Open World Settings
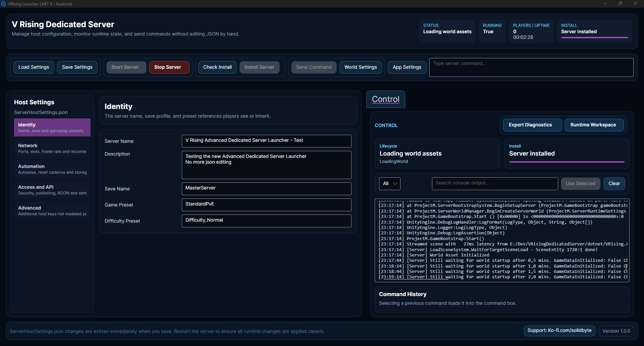Image resolution: width=644 pixels, height=346 pixels. point(361,67)
